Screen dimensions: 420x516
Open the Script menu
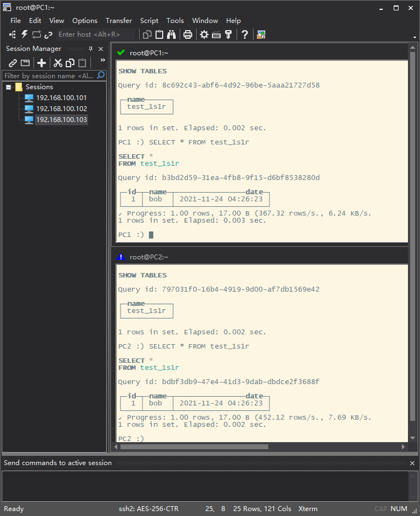(149, 20)
